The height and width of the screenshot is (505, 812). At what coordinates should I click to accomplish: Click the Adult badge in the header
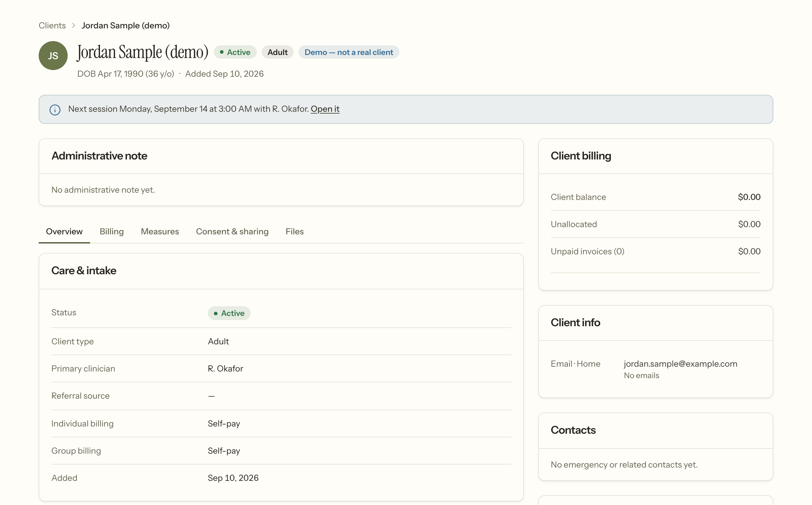pos(278,52)
